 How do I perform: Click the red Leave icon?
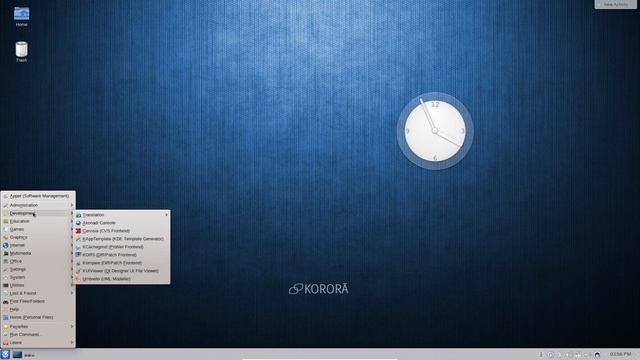(x=5, y=342)
